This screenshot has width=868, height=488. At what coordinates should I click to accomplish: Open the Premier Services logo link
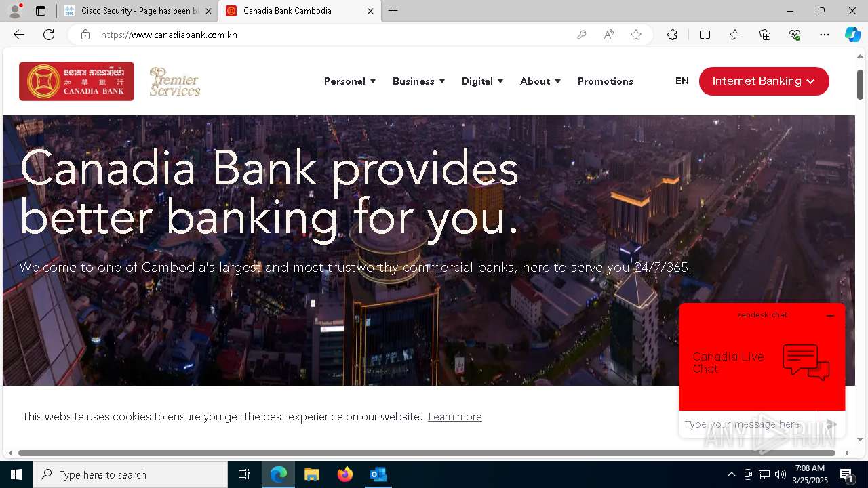(175, 81)
